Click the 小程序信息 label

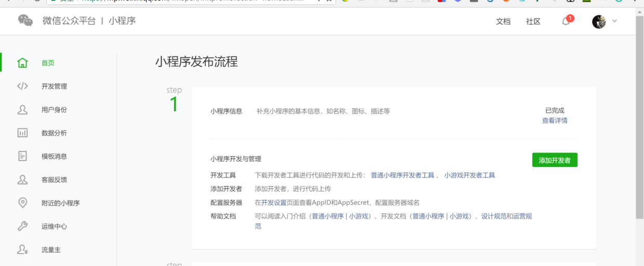point(226,111)
